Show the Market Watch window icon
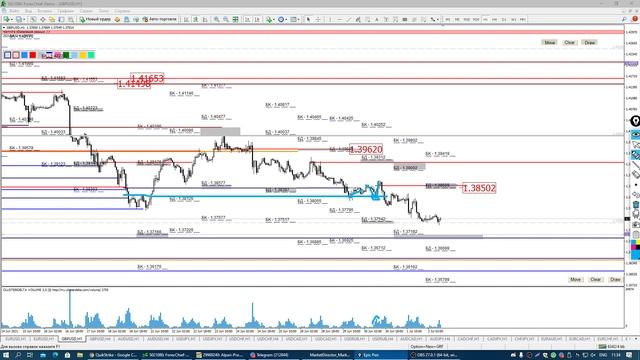 33,19
